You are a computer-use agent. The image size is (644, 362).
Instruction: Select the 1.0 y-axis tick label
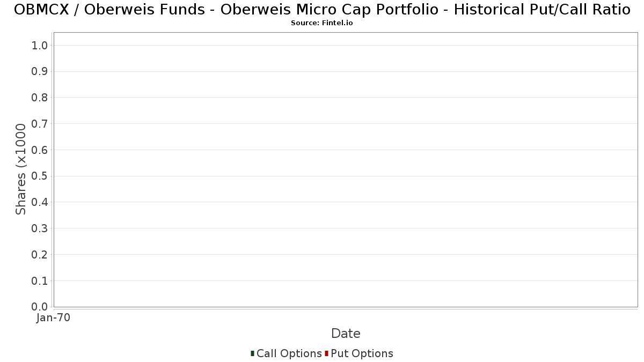point(40,46)
